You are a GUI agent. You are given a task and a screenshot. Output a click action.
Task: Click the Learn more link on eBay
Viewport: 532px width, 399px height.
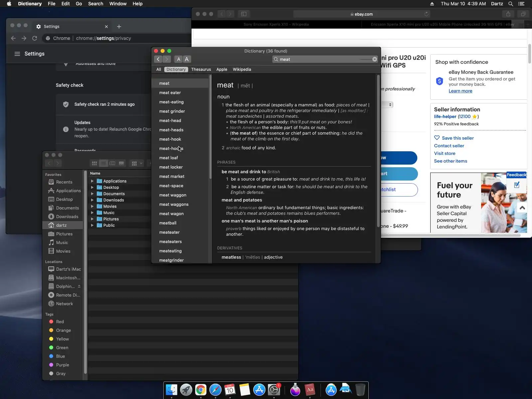pos(460,91)
